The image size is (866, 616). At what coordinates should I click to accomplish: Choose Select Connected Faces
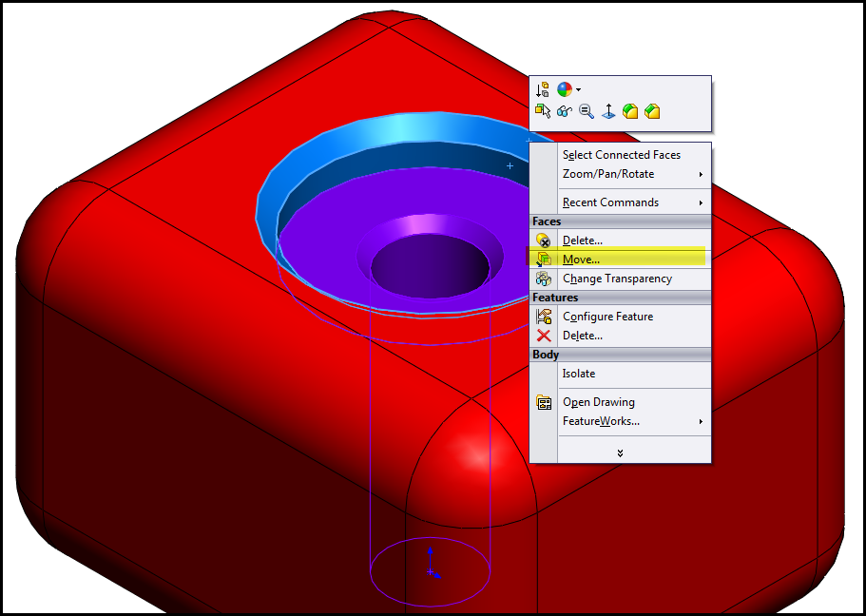(621, 155)
